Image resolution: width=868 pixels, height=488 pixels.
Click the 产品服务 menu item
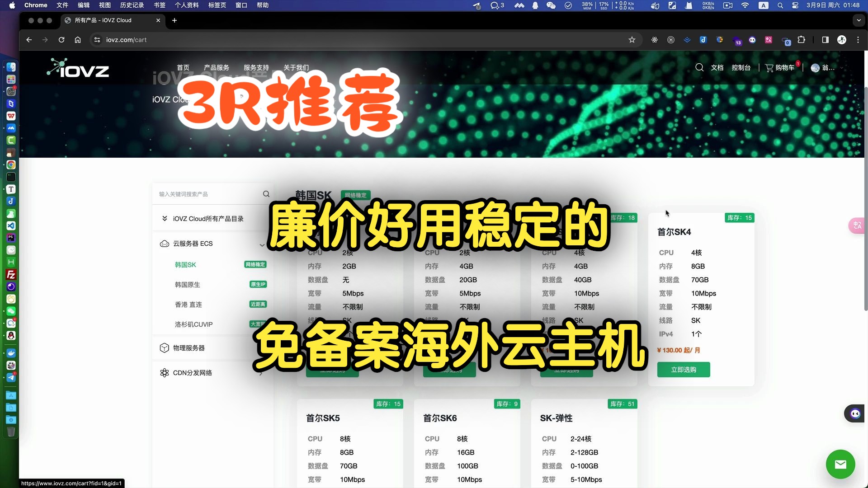coord(216,67)
